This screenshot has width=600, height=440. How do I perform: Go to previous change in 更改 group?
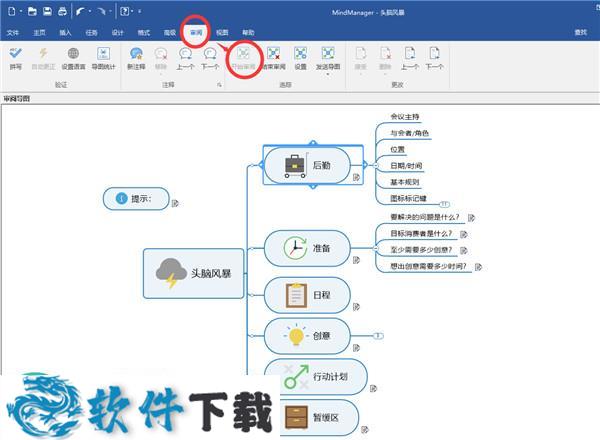(x=409, y=58)
